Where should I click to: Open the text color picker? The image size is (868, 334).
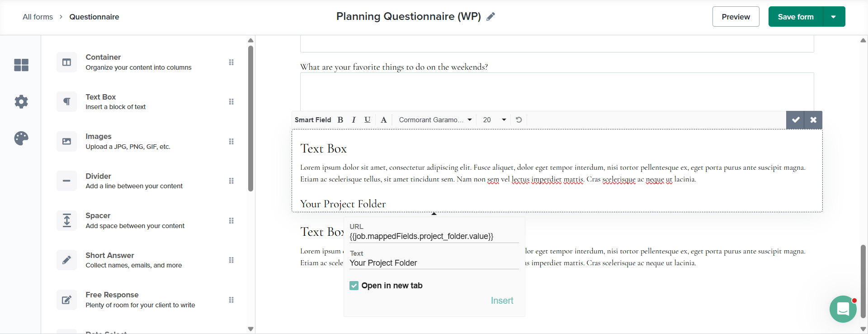pos(383,120)
